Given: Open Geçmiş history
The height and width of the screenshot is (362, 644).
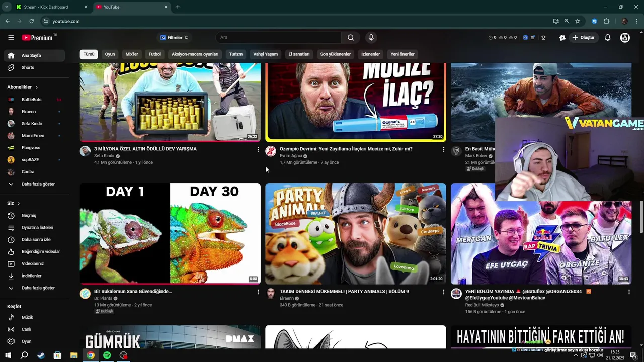Looking at the screenshot, I should coord(35,215).
